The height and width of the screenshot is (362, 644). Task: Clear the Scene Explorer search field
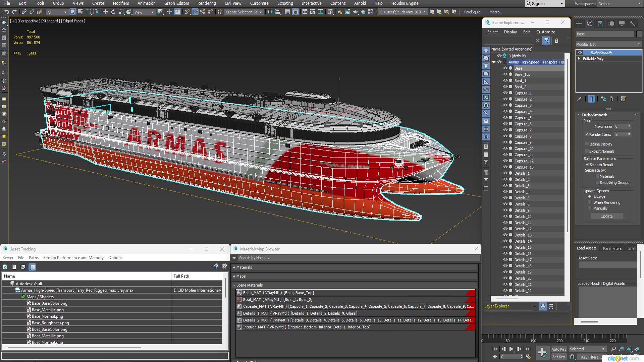point(538,41)
